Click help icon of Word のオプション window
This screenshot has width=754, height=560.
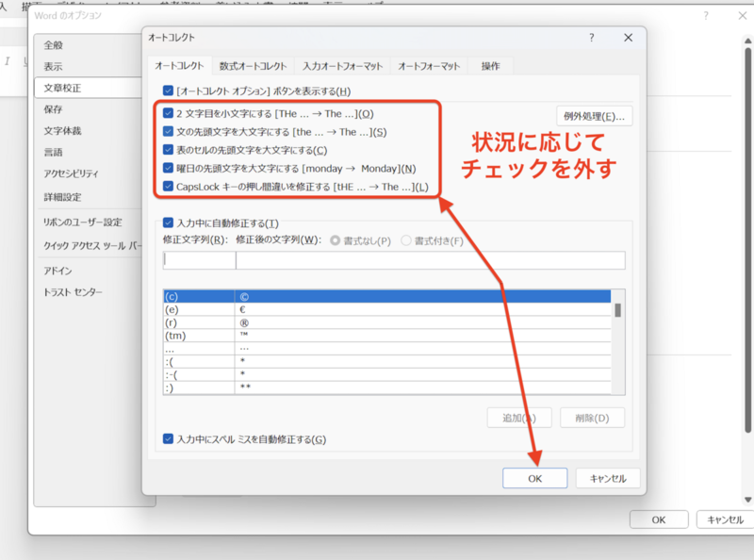click(x=706, y=16)
